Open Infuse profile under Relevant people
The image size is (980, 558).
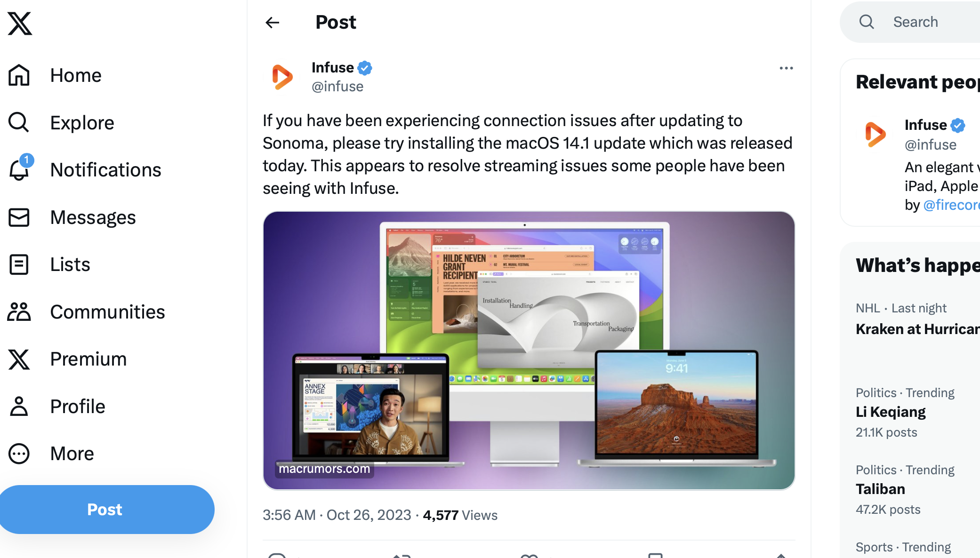click(925, 125)
